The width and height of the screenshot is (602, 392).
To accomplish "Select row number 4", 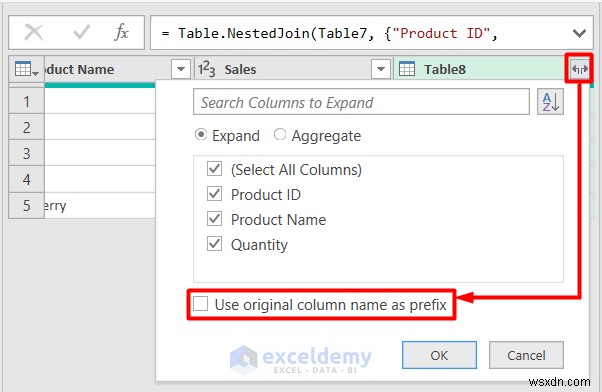I will coord(26,179).
